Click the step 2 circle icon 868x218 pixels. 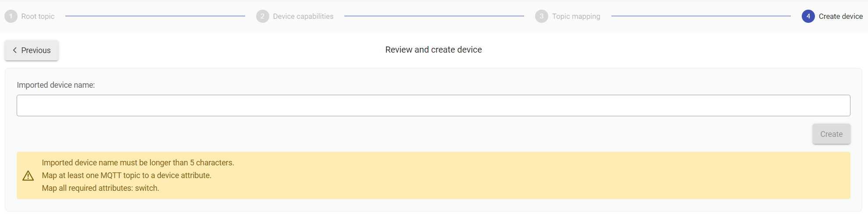click(263, 16)
